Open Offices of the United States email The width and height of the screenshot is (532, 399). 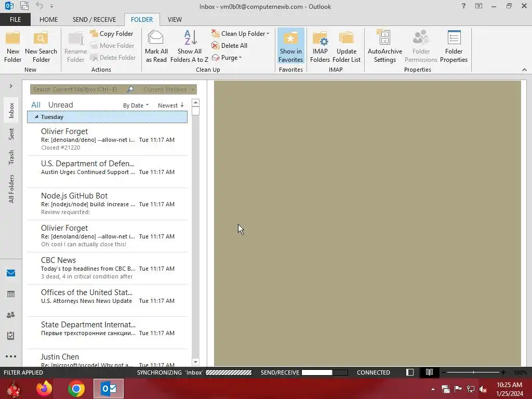[x=107, y=300]
